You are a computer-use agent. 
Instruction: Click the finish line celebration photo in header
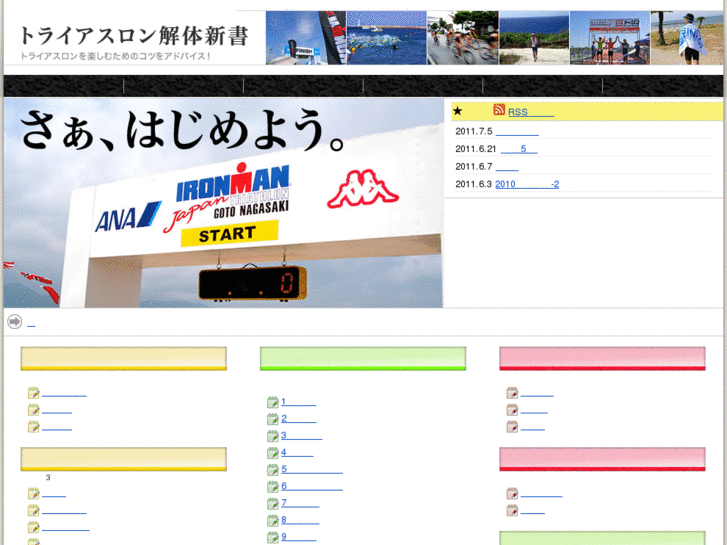(610, 38)
